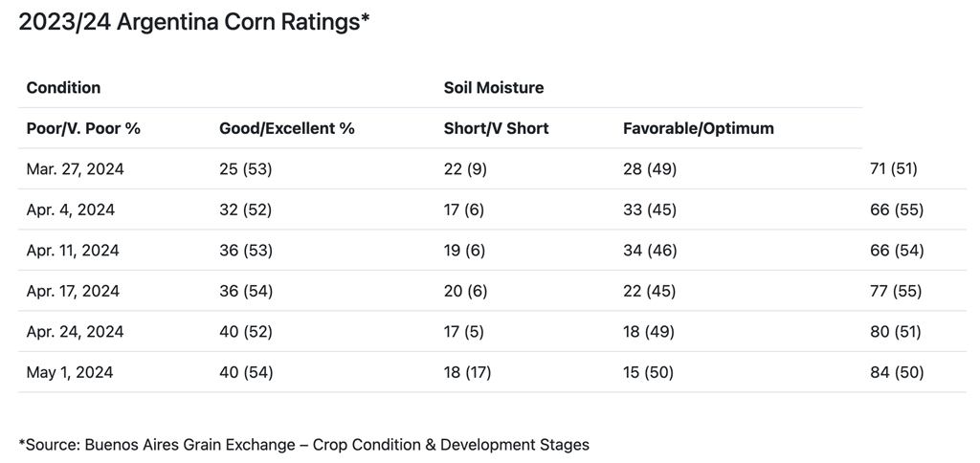980x463 pixels.
Task: Select the "22 (9)" value cell
Action: (467, 169)
